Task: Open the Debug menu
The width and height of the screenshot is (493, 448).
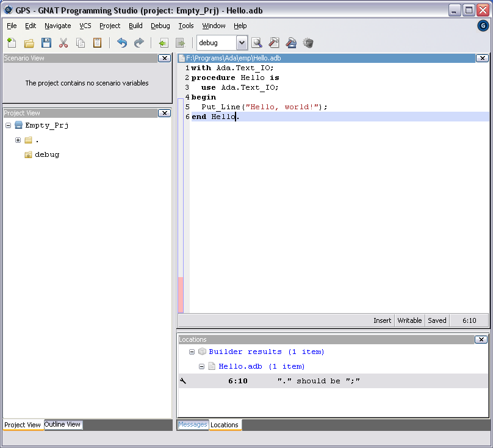Action: 160,26
